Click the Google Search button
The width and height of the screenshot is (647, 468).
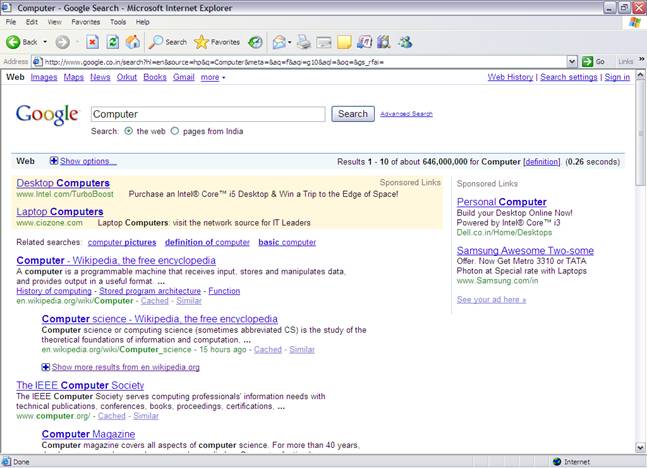tap(353, 114)
